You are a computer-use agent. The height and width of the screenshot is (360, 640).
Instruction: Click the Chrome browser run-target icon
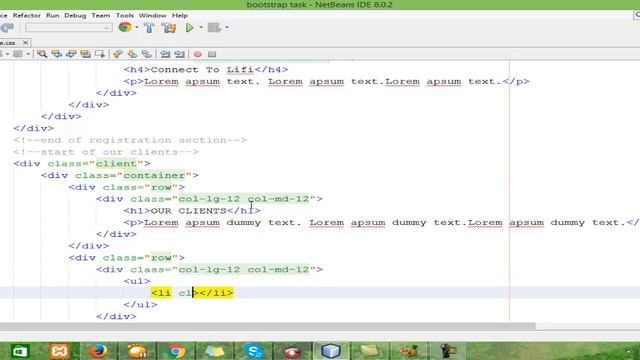[125, 27]
